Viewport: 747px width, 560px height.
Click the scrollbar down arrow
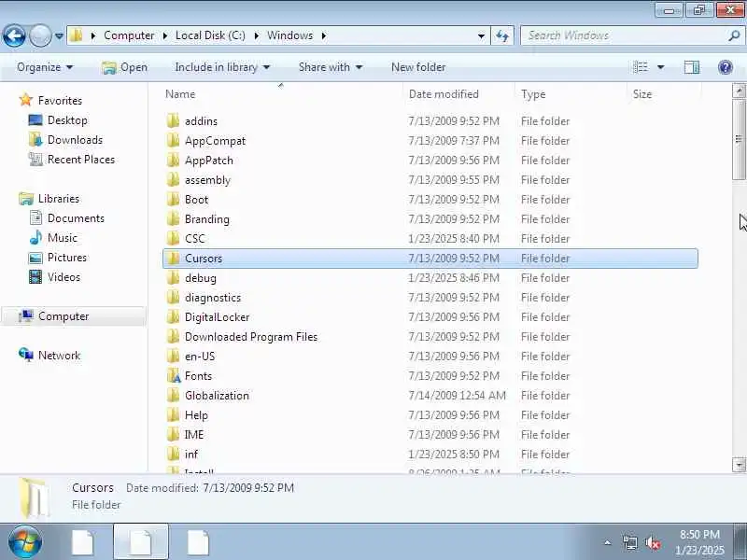(x=739, y=464)
